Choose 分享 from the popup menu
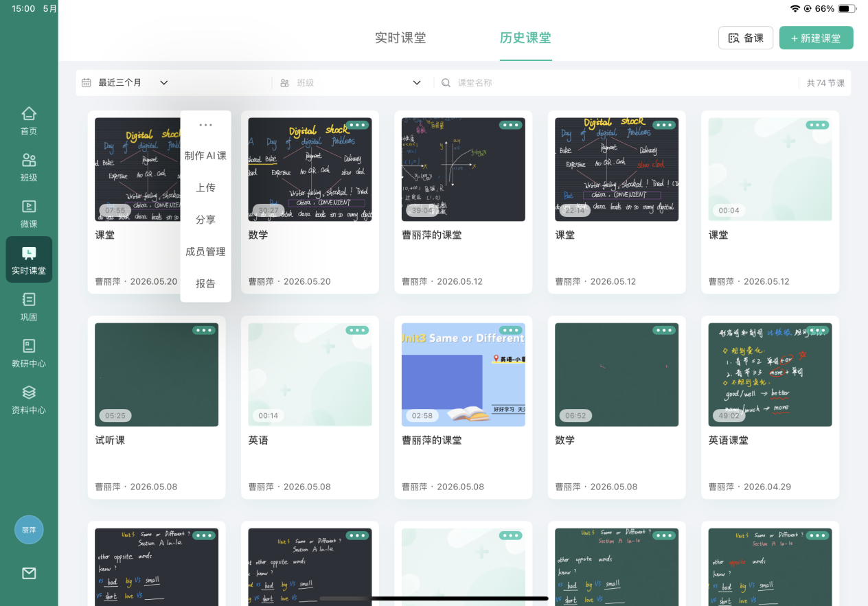 coord(205,220)
